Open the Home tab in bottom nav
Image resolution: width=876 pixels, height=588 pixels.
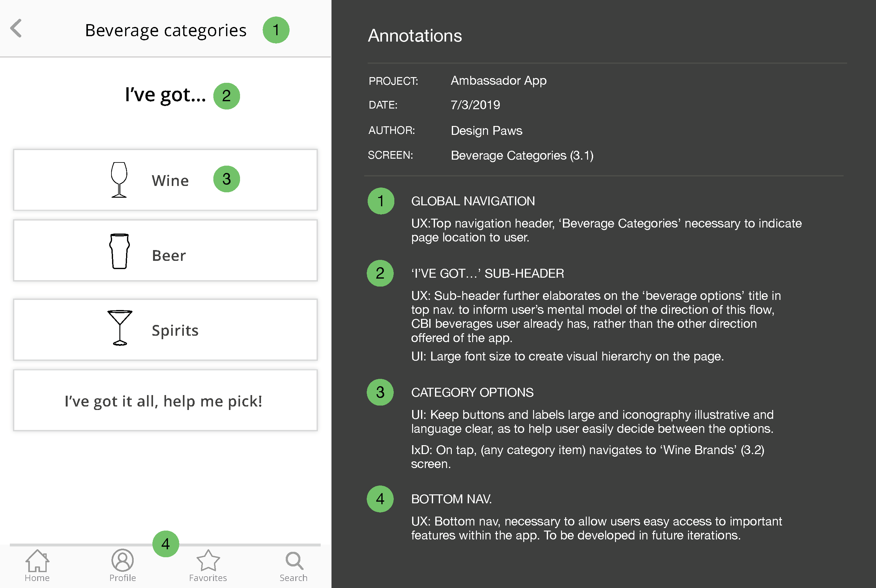coord(37,565)
